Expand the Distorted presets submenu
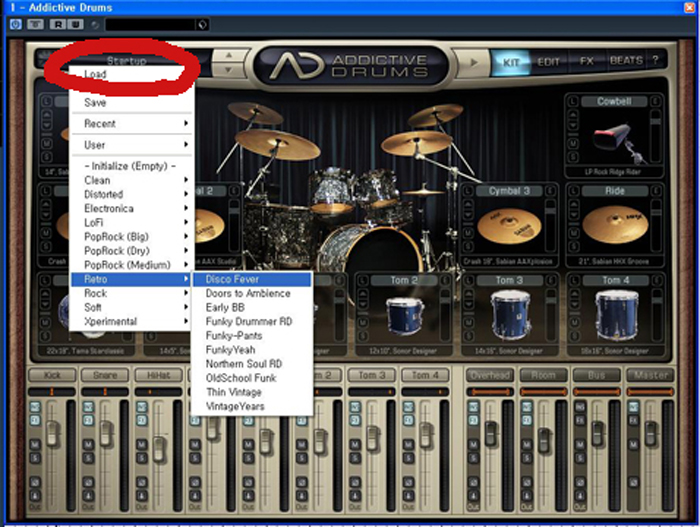 (x=132, y=194)
